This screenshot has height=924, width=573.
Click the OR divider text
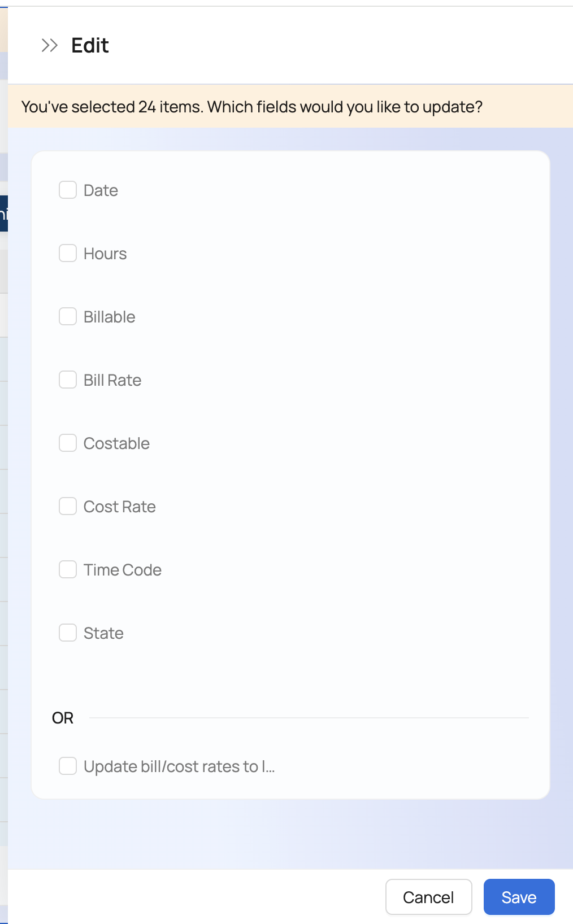point(63,718)
